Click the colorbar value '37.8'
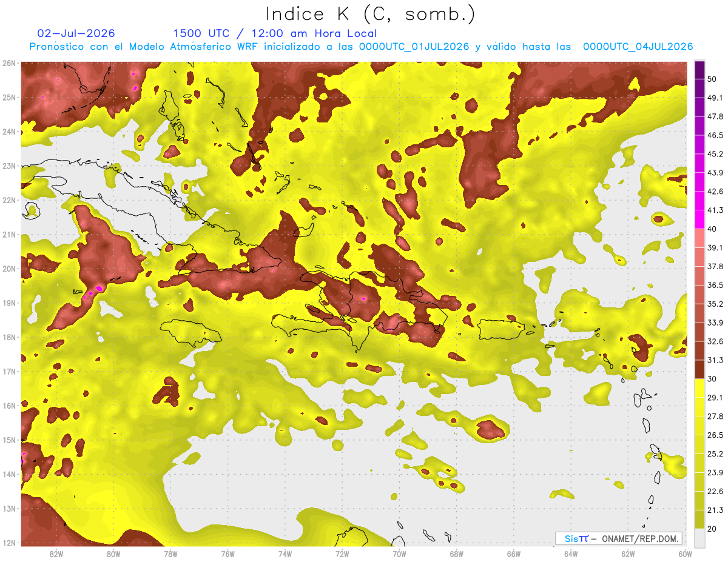 715,266
